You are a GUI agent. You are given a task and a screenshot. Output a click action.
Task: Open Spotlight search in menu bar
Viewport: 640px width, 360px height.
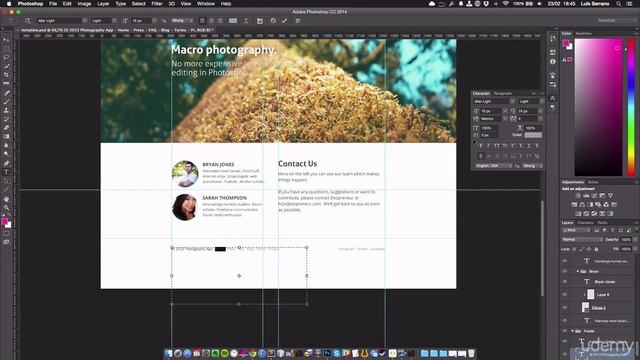click(x=619, y=4)
